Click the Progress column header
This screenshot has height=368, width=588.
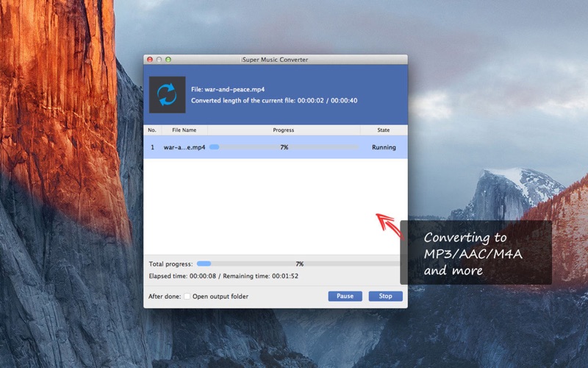point(283,130)
